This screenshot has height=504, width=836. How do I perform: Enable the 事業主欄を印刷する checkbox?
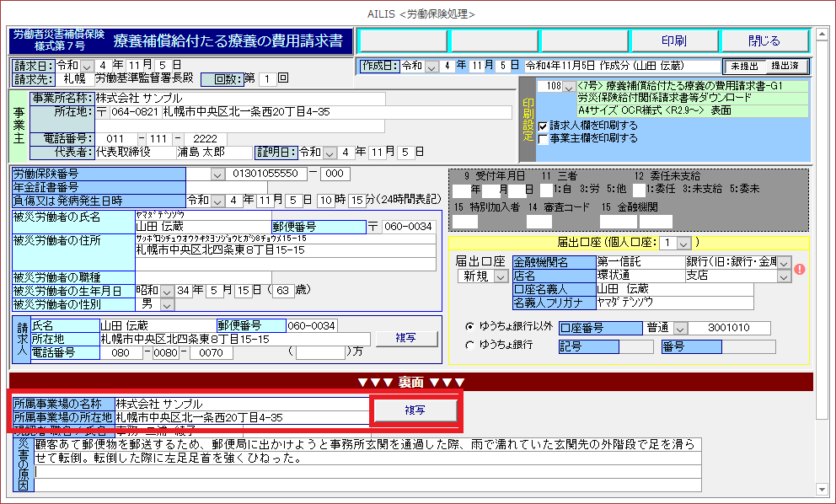click(x=544, y=138)
